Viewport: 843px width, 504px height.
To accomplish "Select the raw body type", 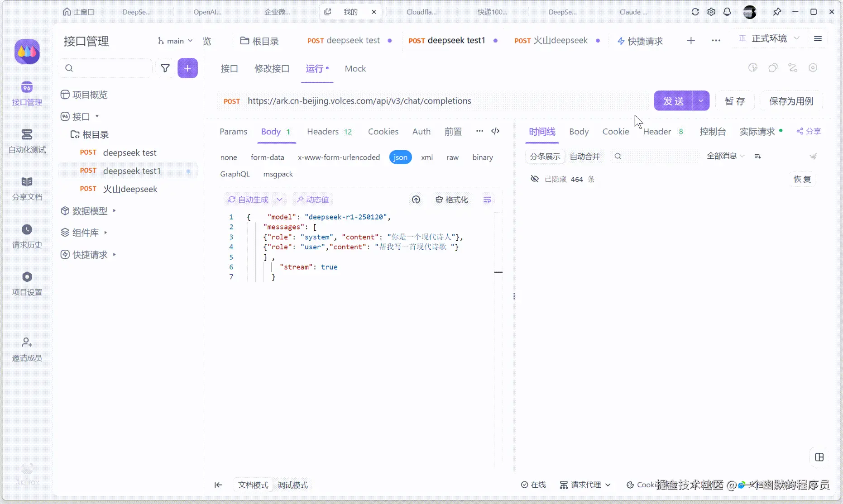I will (453, 157).
